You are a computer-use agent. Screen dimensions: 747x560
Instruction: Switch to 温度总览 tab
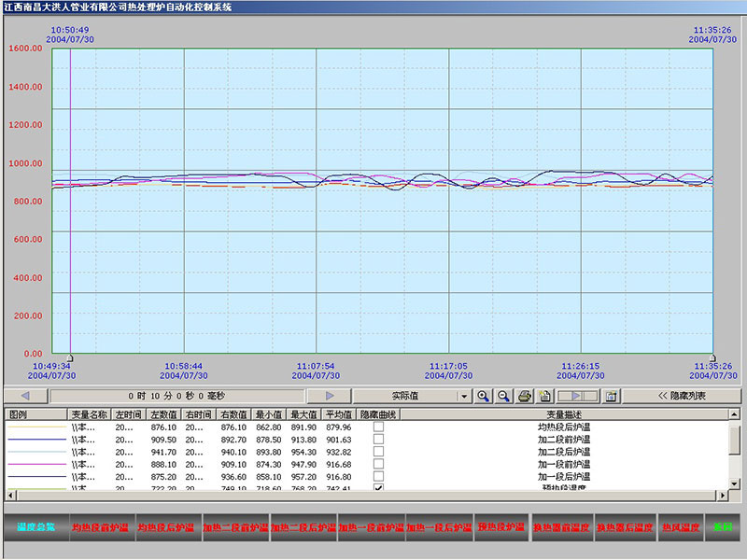(x=35, y=527)
